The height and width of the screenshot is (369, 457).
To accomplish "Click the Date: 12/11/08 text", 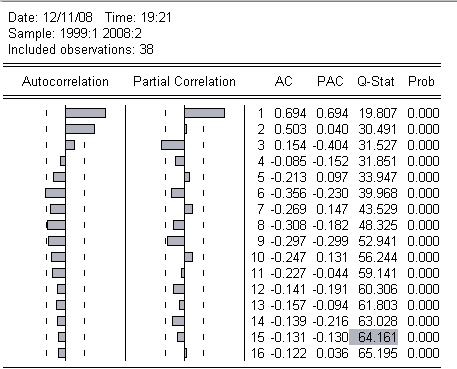I will 50,17.
